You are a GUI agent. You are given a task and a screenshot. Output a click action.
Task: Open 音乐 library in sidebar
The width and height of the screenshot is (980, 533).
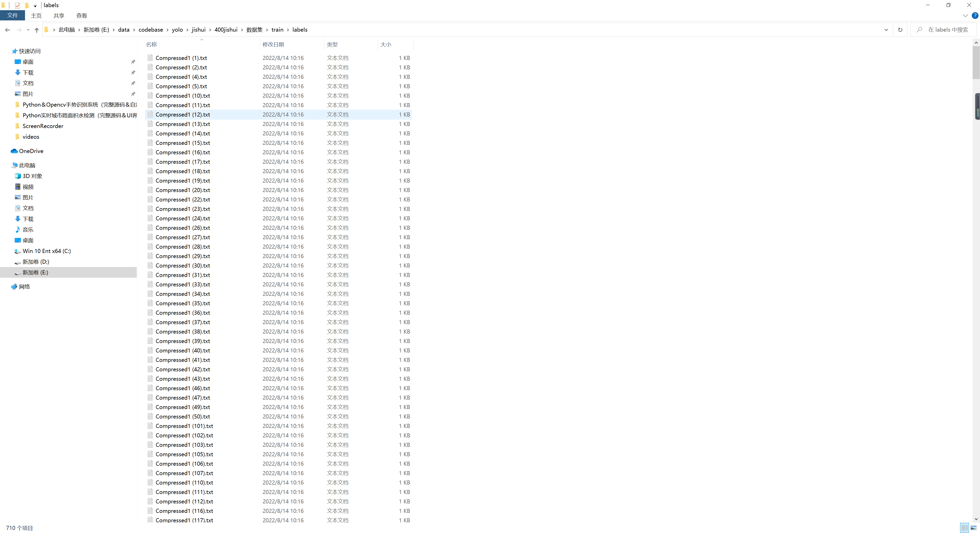click(28, 230)
